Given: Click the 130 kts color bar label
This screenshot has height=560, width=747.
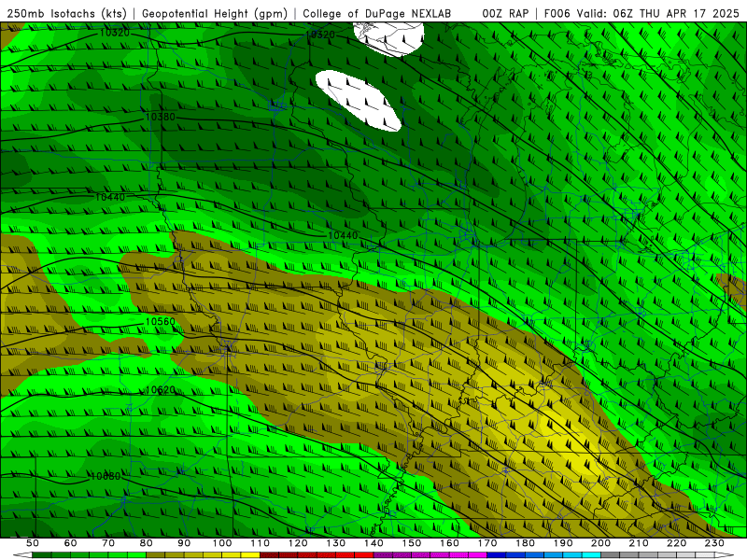Looking at the screenshot, I should click(336, 543).
